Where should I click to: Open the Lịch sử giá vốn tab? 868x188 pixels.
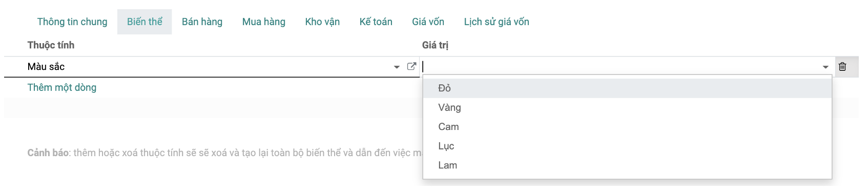[497, 22]
